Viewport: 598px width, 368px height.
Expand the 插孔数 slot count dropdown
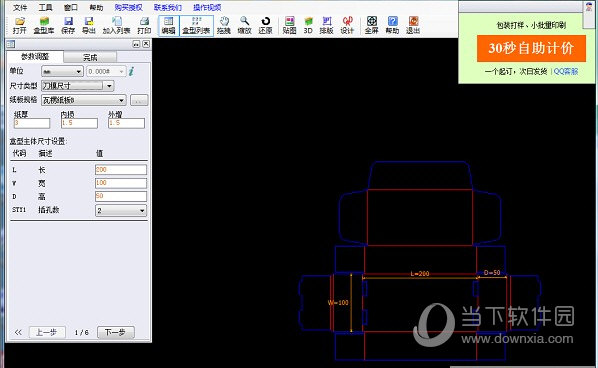[x=121, y=210]
